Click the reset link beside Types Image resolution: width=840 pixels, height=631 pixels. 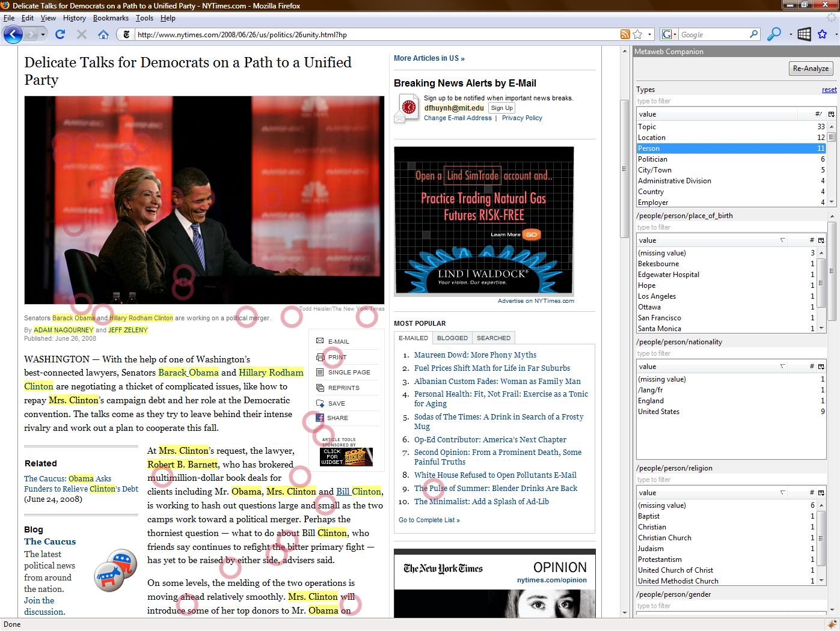tap(829, 90)
